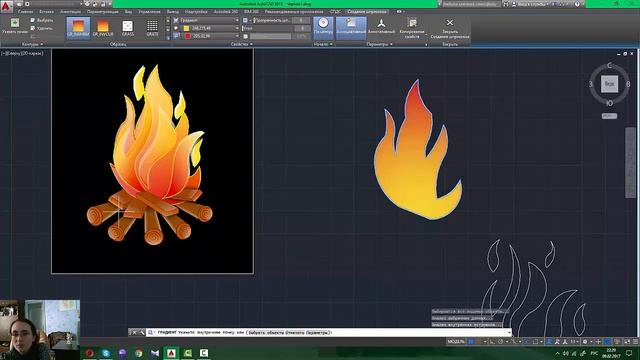Image resolution: width=640 pixels, height=360 pixels.
Task: Select the GRASS hatch pattern
Action: [x=128, y=28]
